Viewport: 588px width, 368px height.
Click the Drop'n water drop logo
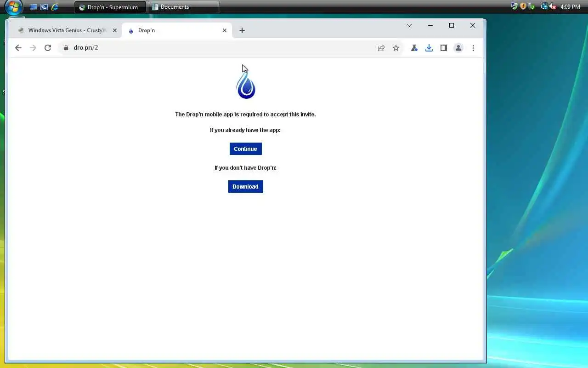pyautogui.click(x=246, y=85)
